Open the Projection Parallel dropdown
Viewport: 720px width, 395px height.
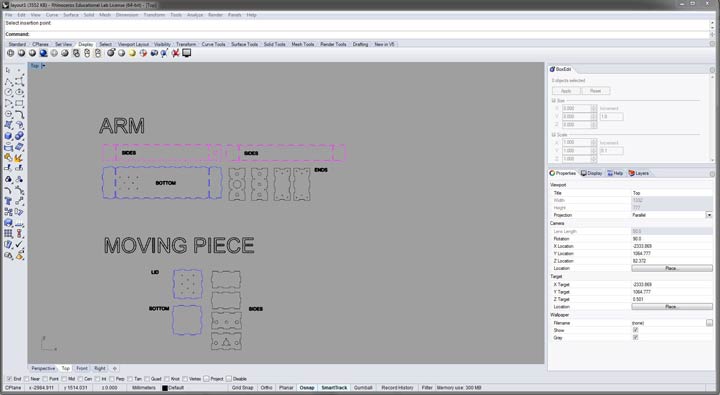tap(709, 215)
